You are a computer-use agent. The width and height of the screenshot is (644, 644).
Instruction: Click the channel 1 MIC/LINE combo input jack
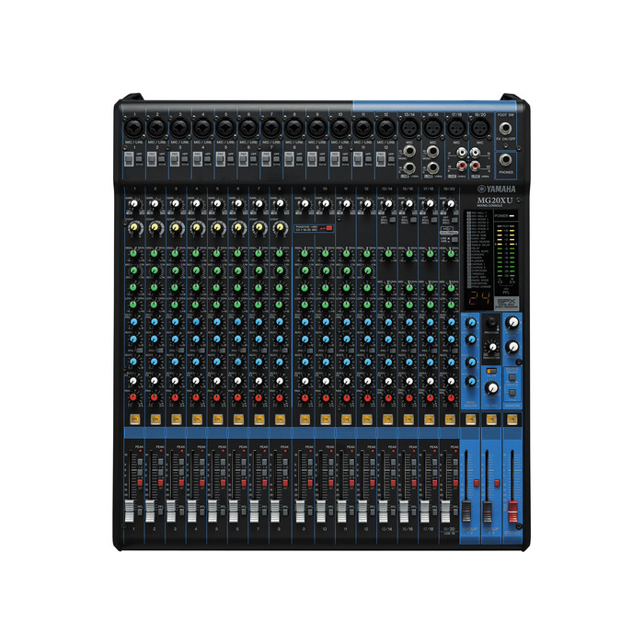[x=134, y=128]
